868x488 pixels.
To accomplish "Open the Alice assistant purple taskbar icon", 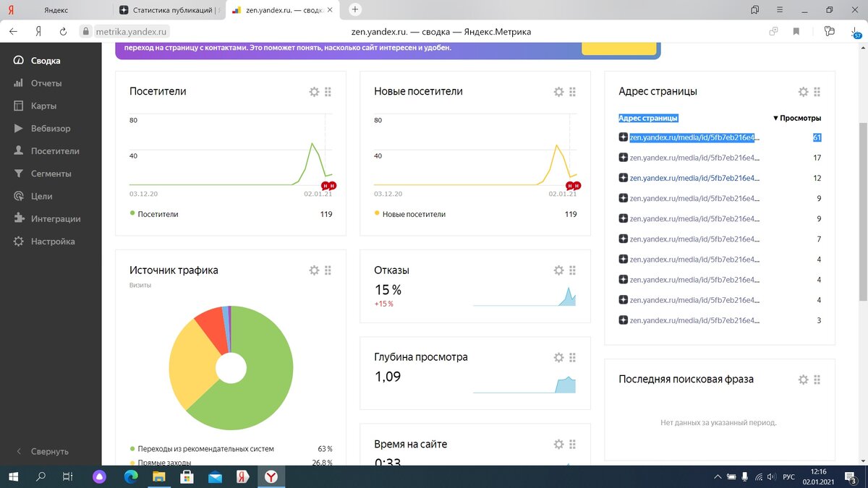I will click(100, 476).
